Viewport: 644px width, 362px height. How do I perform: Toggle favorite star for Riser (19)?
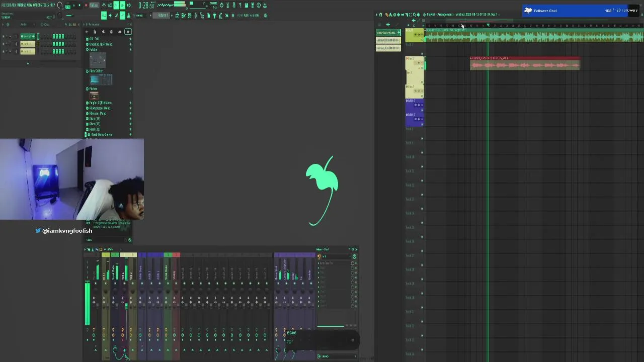tap(130, 124)
